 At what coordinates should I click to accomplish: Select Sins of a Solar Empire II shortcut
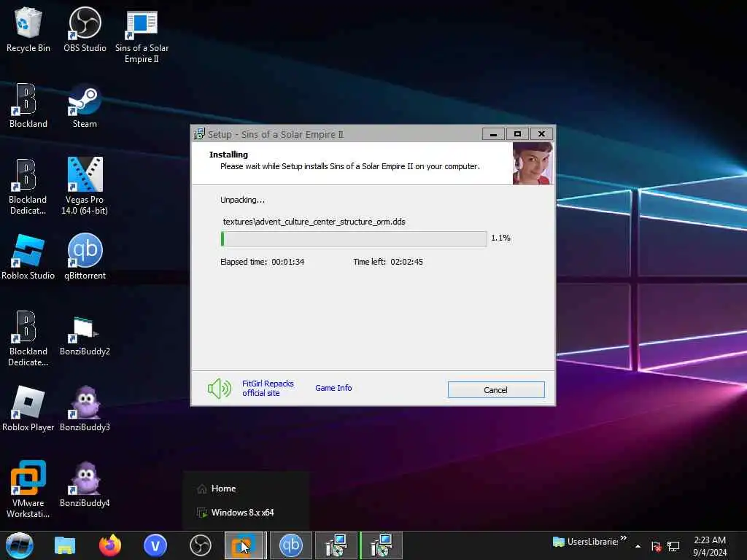click(x=142, y=35)
